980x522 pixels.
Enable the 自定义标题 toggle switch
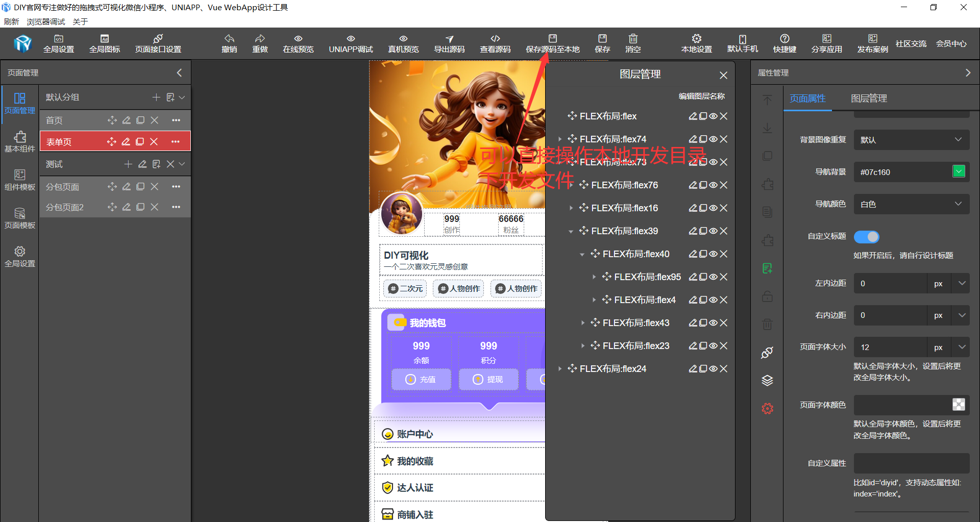(866, 236)
